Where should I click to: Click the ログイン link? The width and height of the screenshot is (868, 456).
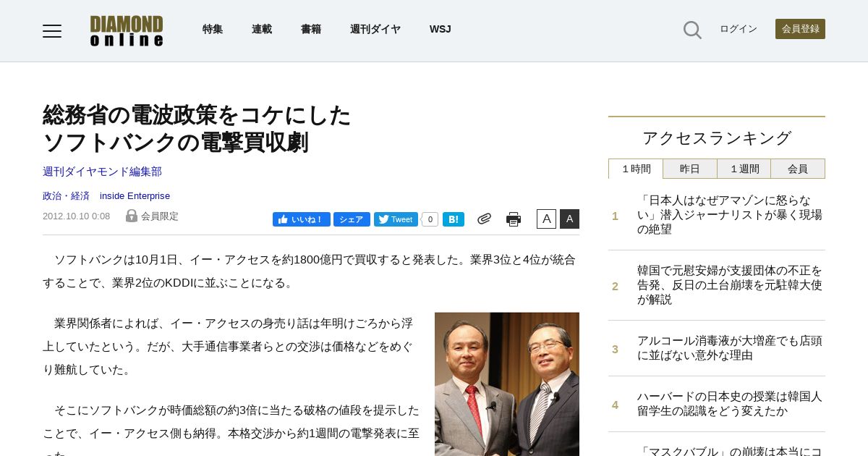[739, 29]
